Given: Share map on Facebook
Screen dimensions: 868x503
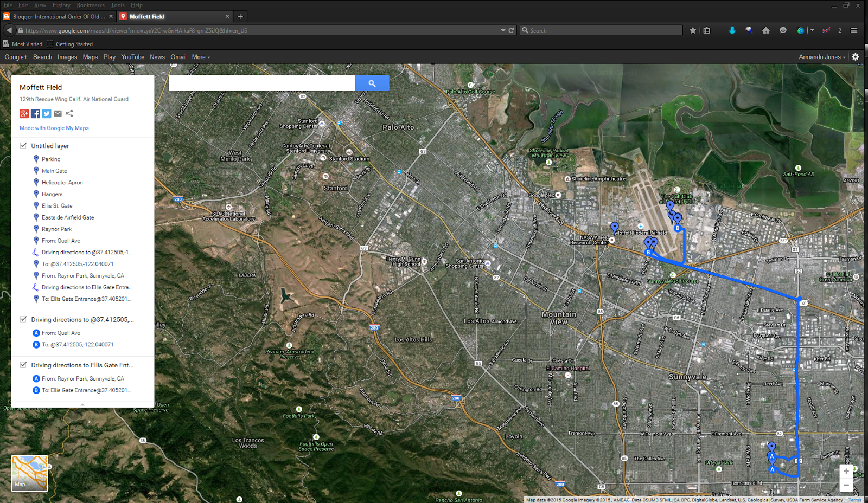Looking at the screenshot, I should [x=35, y=113].
